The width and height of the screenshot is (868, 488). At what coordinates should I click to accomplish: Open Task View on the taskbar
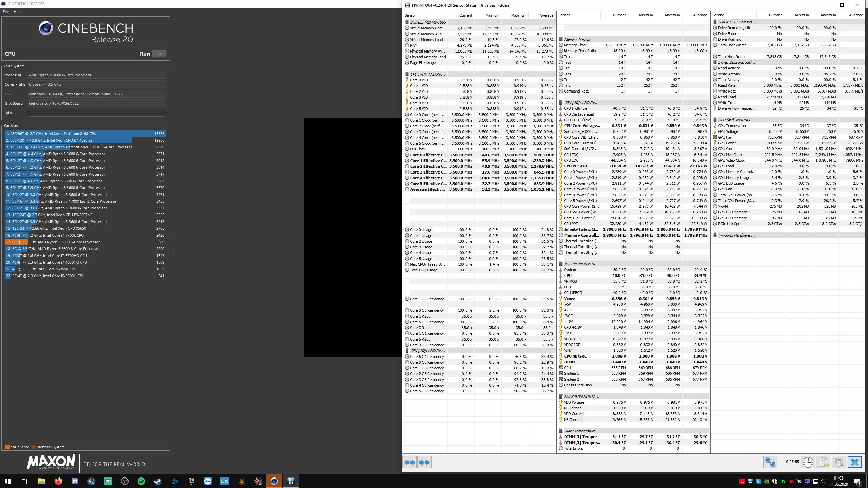click(x=24, y=481)
